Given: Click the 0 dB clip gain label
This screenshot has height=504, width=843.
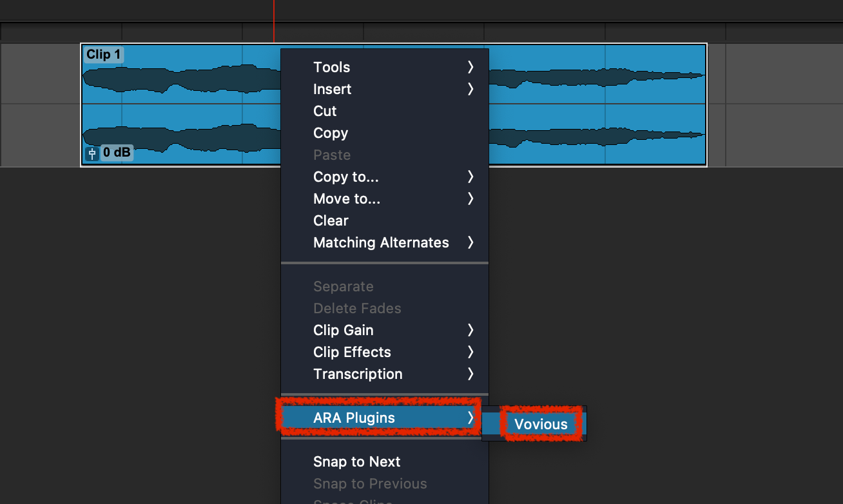Looking at the screenshot, I should coord(117,153).
